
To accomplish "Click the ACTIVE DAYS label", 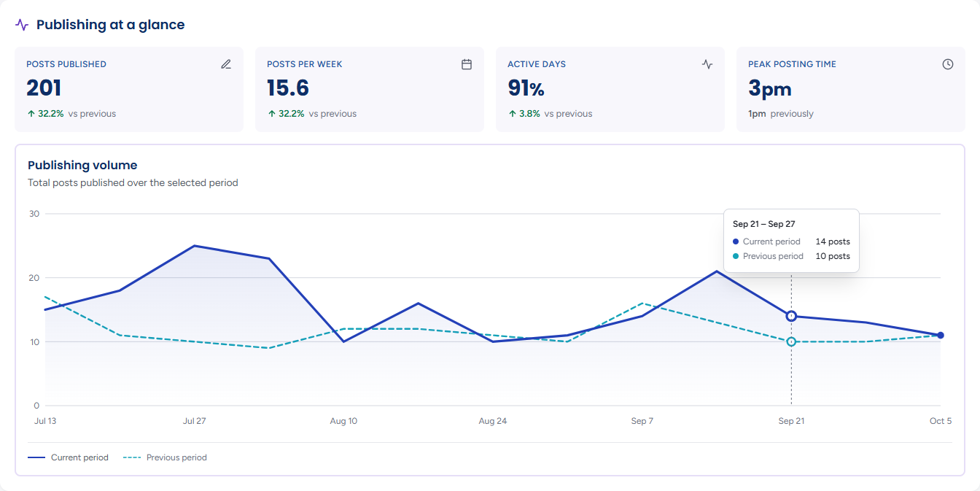I will (x=537, y=64).
